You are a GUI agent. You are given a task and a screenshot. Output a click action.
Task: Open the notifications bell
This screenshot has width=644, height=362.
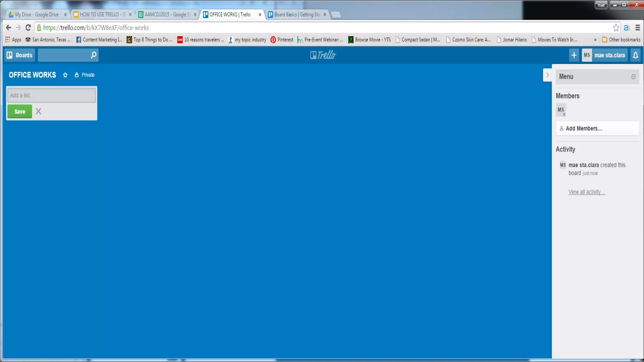click(x=635, y=55)
